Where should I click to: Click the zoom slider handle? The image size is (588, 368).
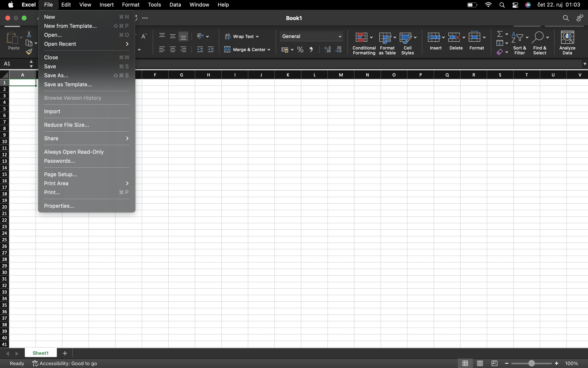pos(532,363)
